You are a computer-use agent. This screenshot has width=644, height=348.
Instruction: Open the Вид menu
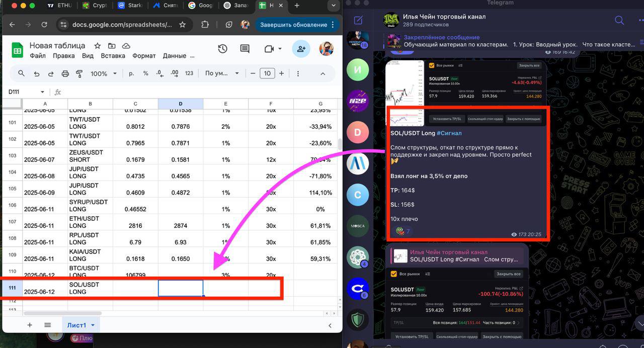tap(88, 56)
